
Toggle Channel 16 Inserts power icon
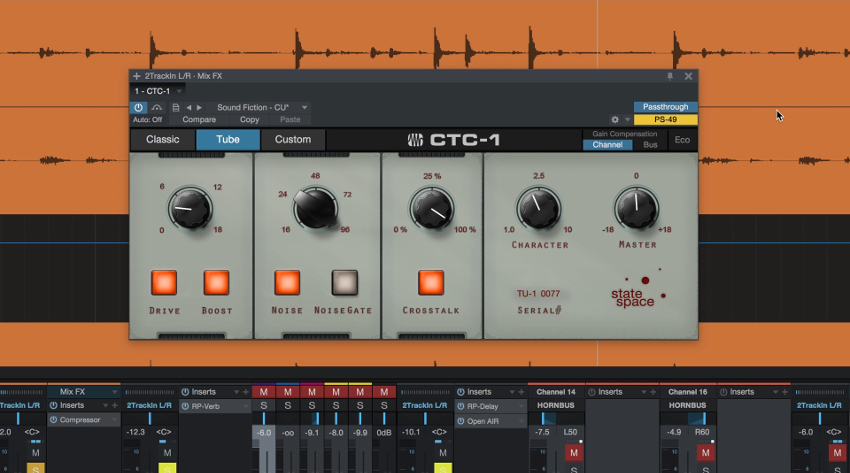pyautogui.click(x=723, y=392)
